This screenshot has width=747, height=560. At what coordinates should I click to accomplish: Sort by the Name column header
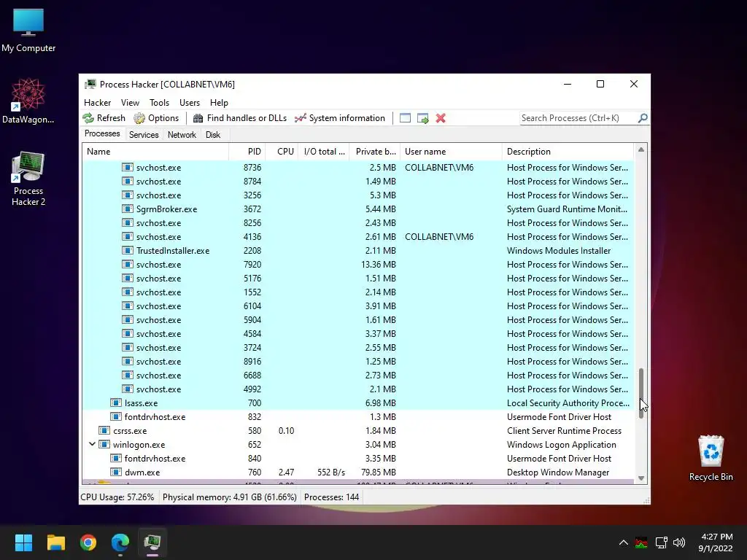click(x=155, y=152)
